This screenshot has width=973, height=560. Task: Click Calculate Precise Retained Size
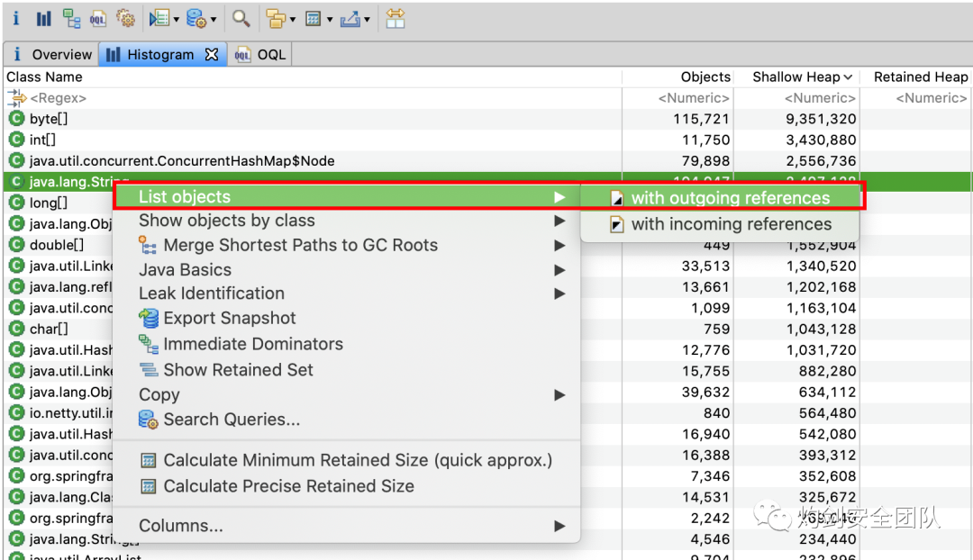(x=347, y=486)
